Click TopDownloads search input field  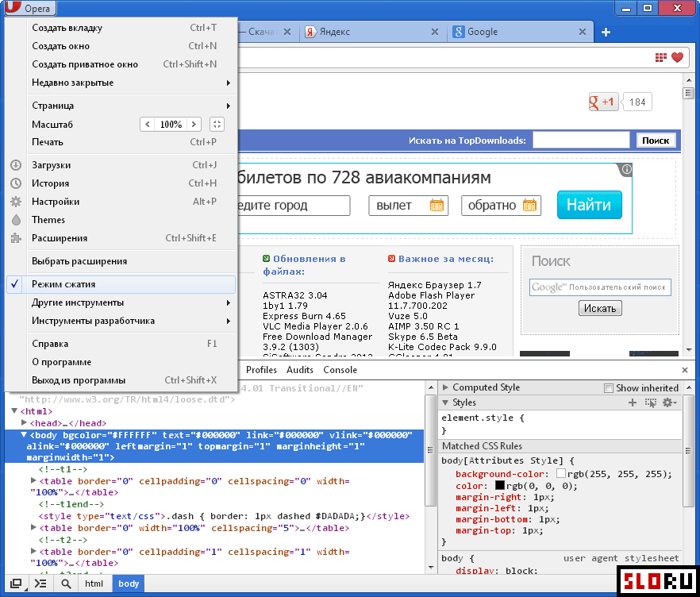(x=581, y=141)
